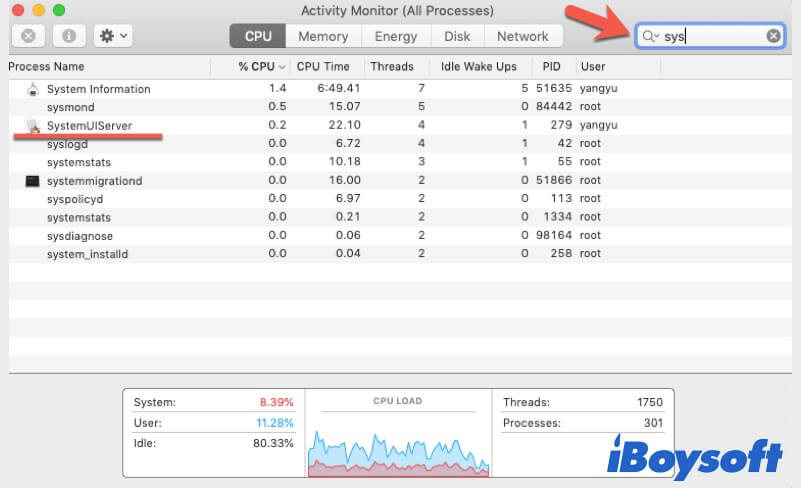Click the yellow minimize window button
The height and width of the screenshot is (488, 801).
(x=39, y=10)
